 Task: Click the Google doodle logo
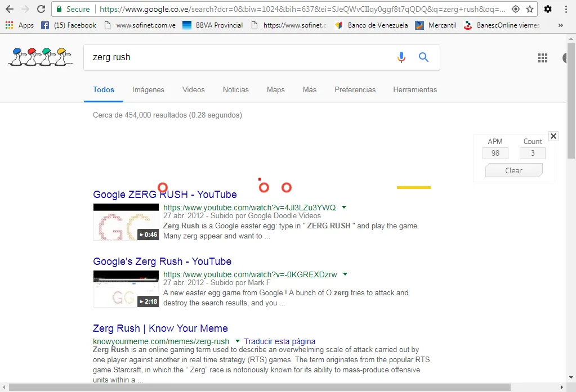click(x=40, y=57)
